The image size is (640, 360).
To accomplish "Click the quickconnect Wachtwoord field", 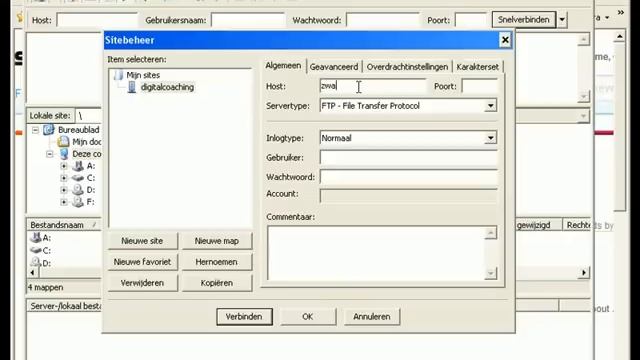I will pyautogui.click(x=383, y=20).
